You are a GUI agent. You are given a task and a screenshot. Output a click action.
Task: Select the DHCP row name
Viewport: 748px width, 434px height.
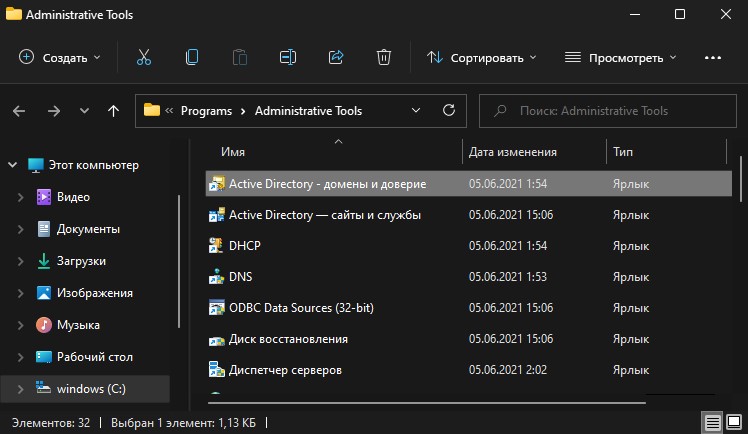coord(245,246)
